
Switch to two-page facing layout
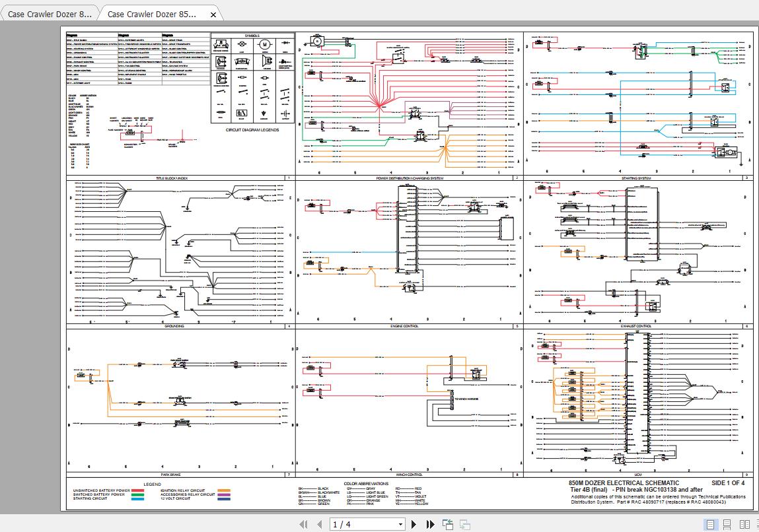744,525
